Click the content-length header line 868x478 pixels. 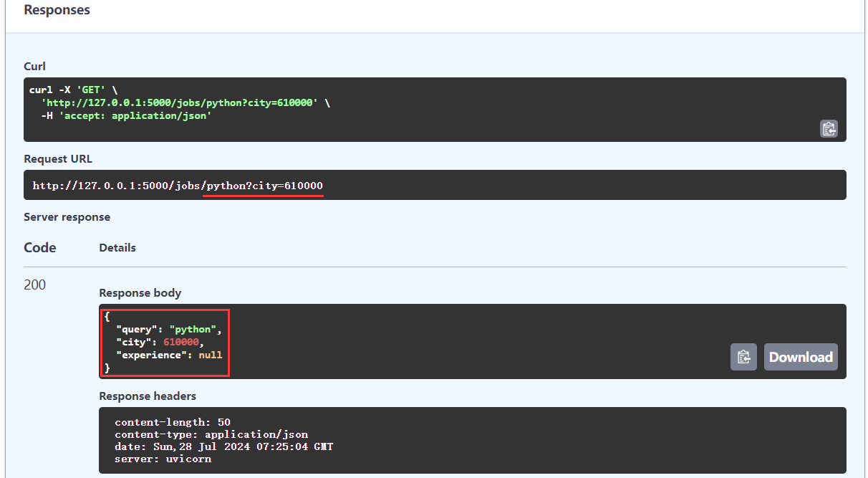[x=172, y=422]
